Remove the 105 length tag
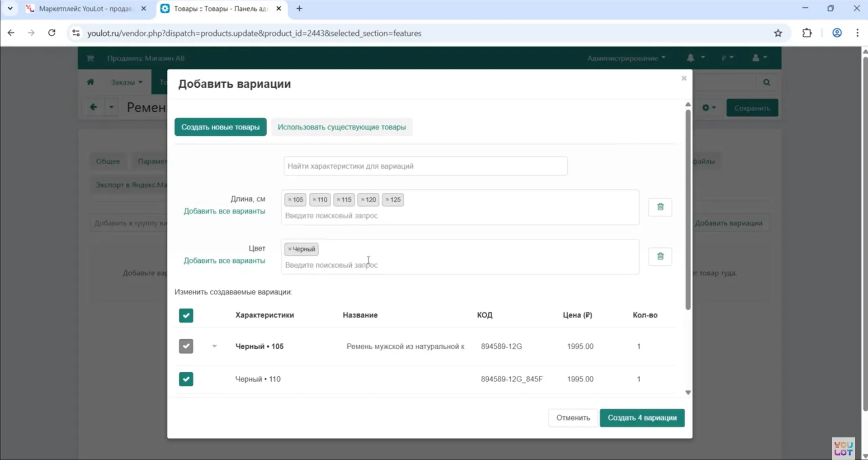 tap(290, 199)
